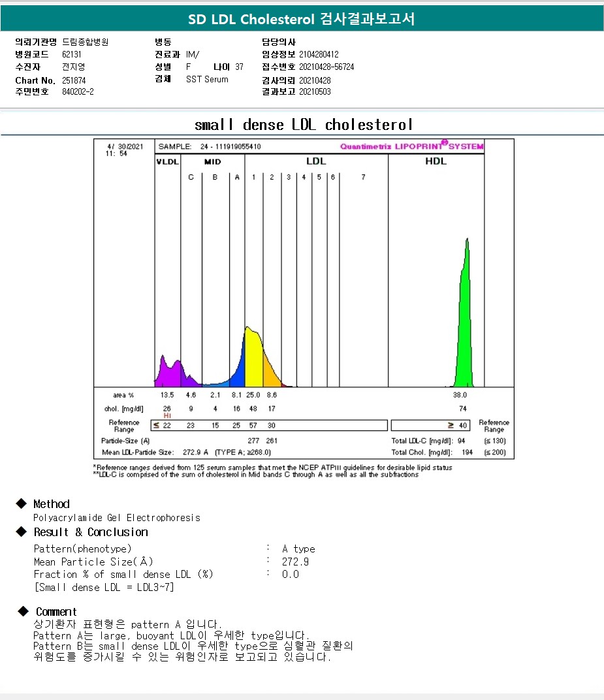Click the red 'Hi' flag under VLDL
The width and height of the screenshot is (604, 700).
point(167,415)
